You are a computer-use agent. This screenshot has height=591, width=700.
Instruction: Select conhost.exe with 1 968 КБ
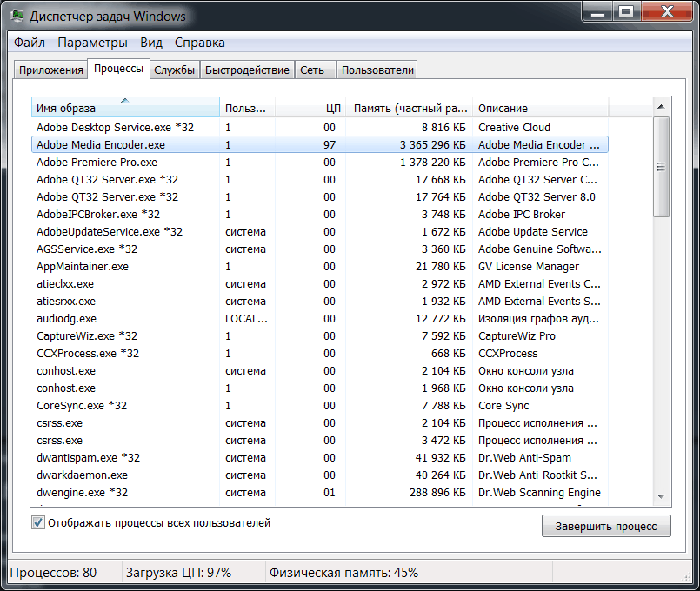pyautogui.click(x=320, y=388)
